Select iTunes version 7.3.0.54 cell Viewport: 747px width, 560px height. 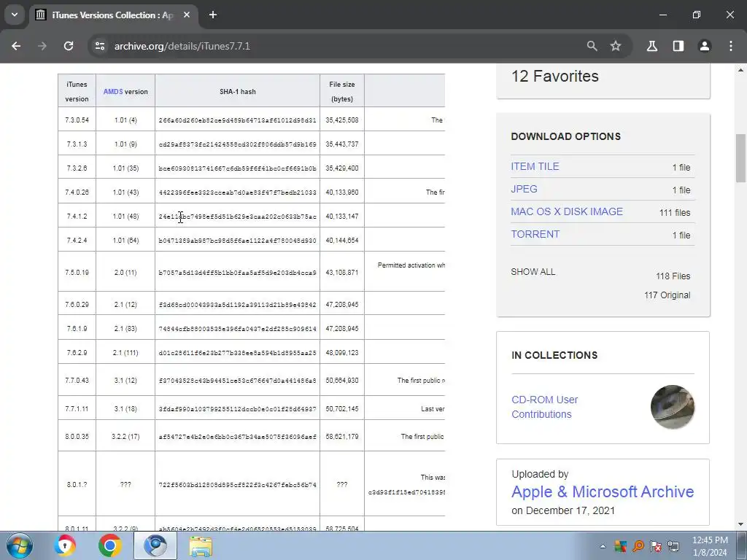tap(77, 120)
